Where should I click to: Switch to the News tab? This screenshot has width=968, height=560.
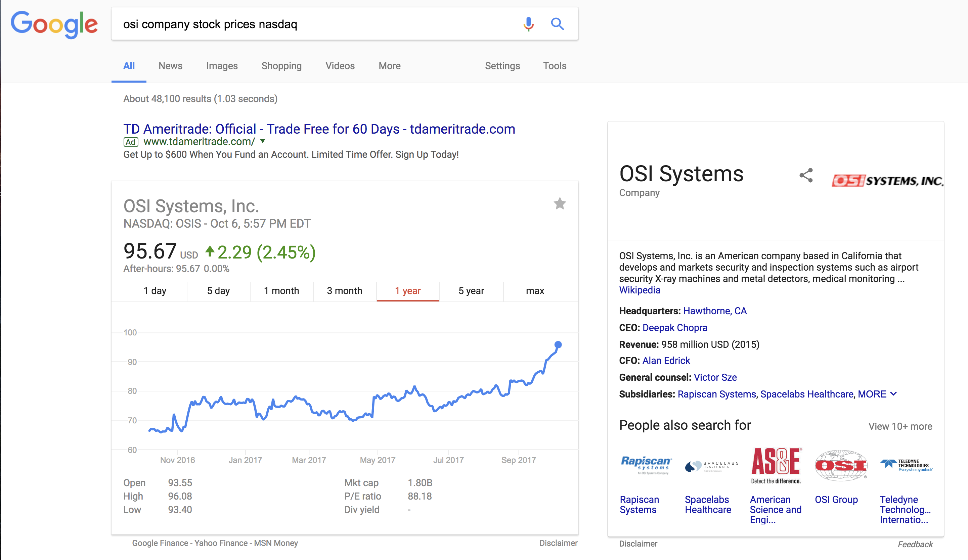point(171,66)
